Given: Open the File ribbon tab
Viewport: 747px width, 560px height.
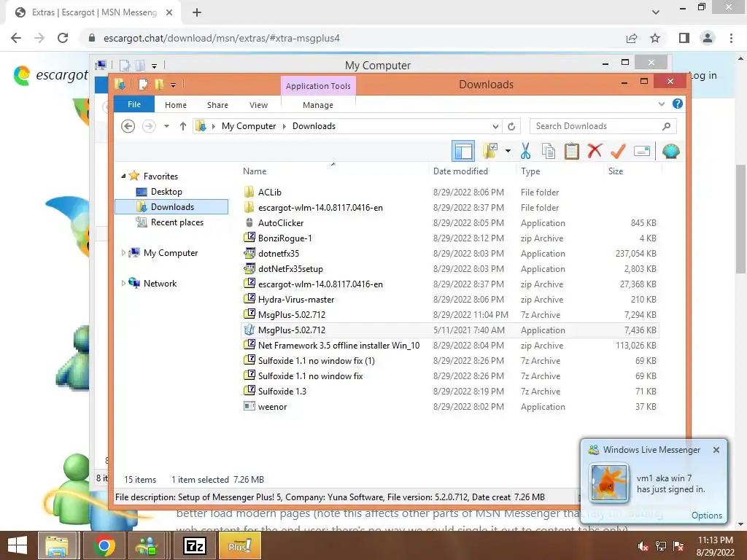Looking at the screenshot, I should (x=134, y=104).
